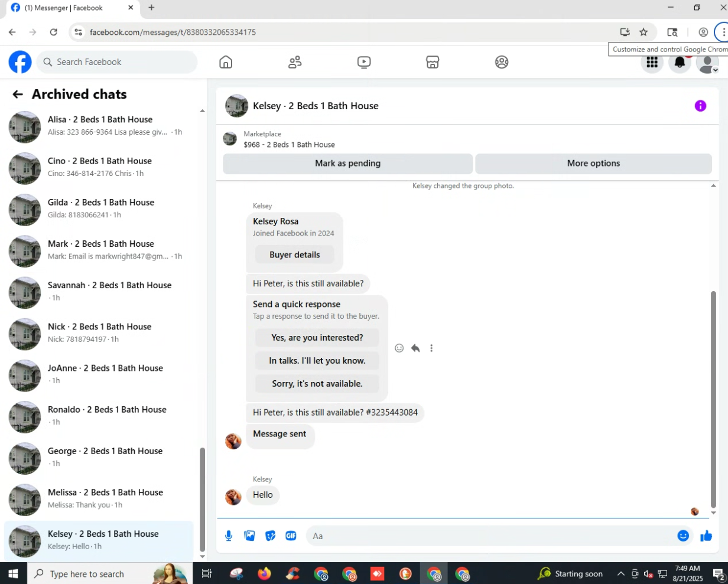Image resolution: width=728 pixels, height=584 pixels.
Task: Send 'Yes, are you interested?' quick response
Action: point(317,338)
